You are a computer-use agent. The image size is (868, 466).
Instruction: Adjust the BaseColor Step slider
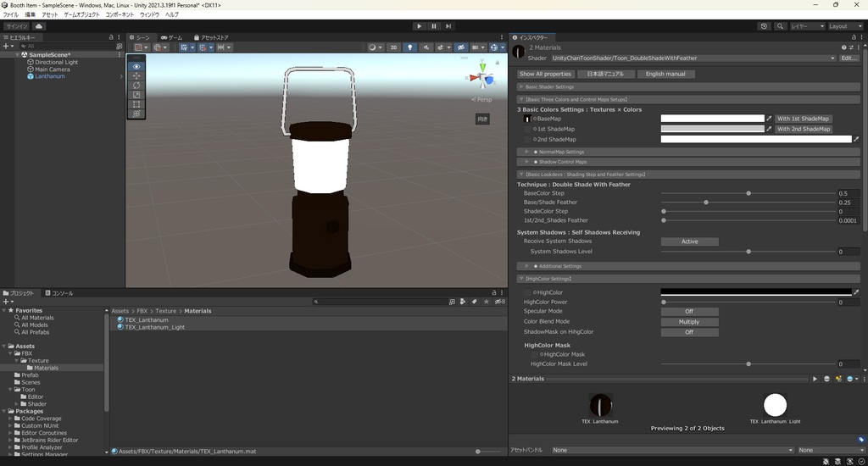click(x=748, y=193)
